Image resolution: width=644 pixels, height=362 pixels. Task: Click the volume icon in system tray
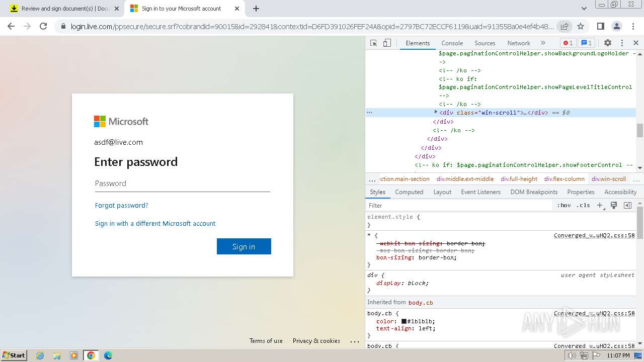point(572,355)
